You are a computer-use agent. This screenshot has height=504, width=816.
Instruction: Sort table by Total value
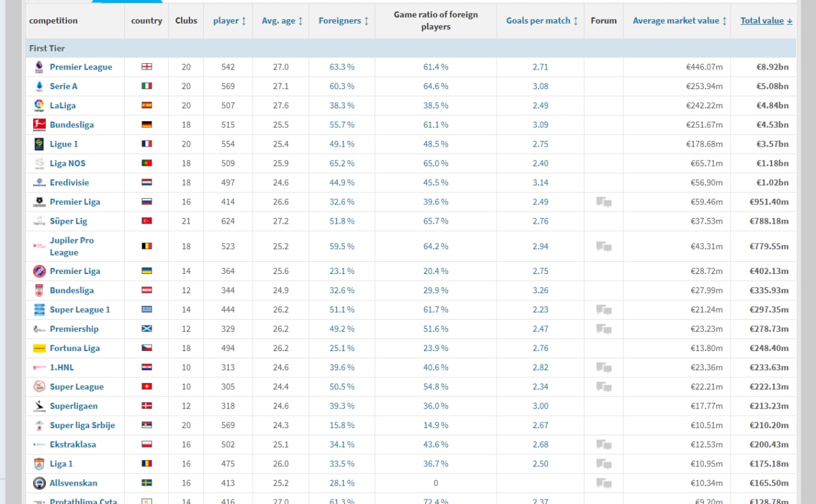(x=766, y=20)
